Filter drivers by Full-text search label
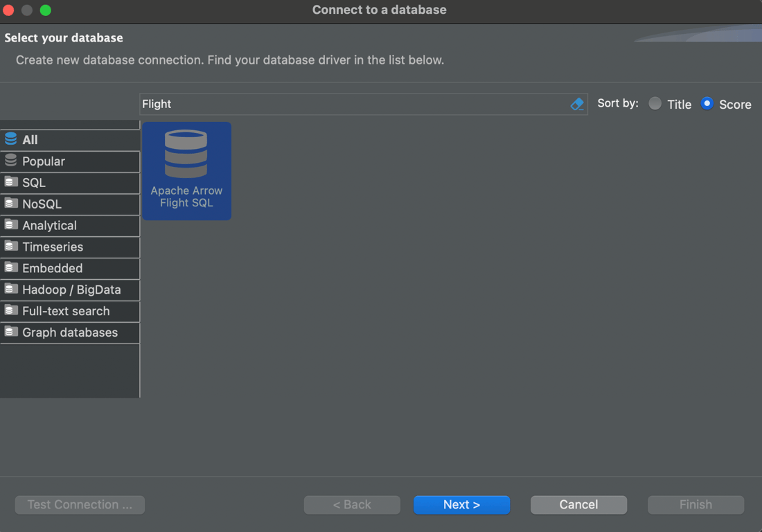 coord(66,311)
